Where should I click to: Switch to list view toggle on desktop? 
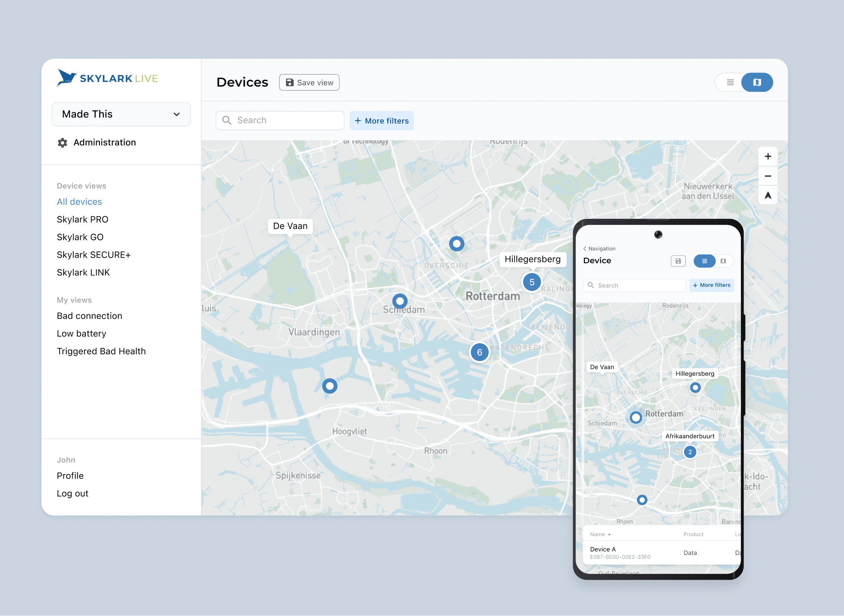click(x=730, y=82)
